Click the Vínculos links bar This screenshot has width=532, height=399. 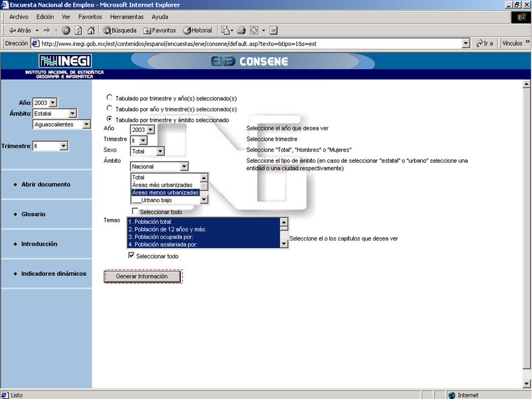click(x=512, y=43)
